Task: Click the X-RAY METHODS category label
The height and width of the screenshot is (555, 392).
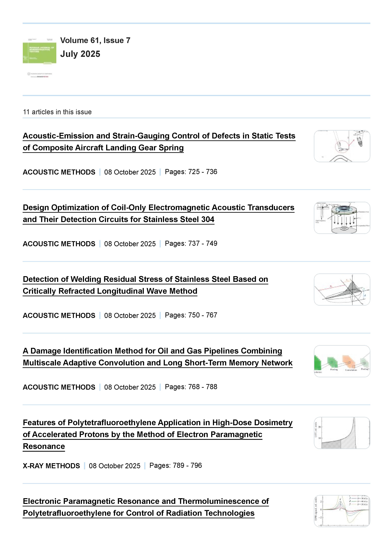Action: [51, 466]
